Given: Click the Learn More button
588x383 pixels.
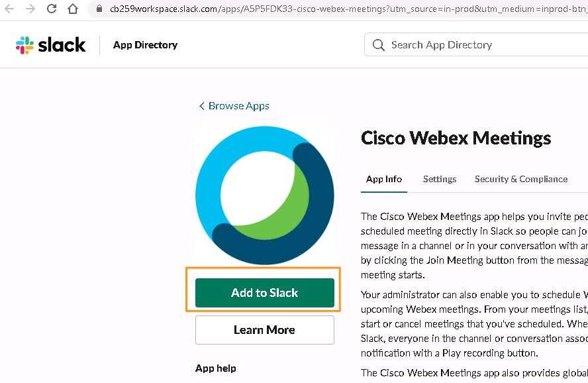Looking at the screenshot, I should (x=265, y=330).
